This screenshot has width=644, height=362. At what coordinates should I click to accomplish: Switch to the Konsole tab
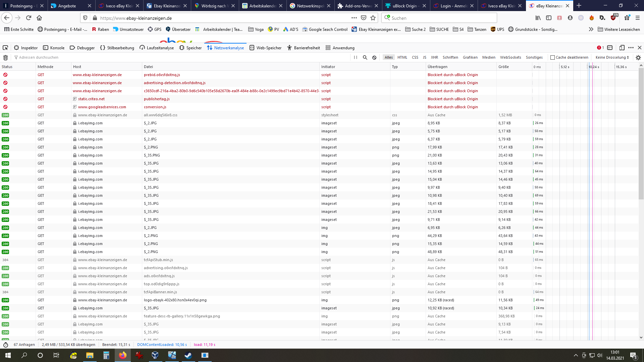[54, 48]
